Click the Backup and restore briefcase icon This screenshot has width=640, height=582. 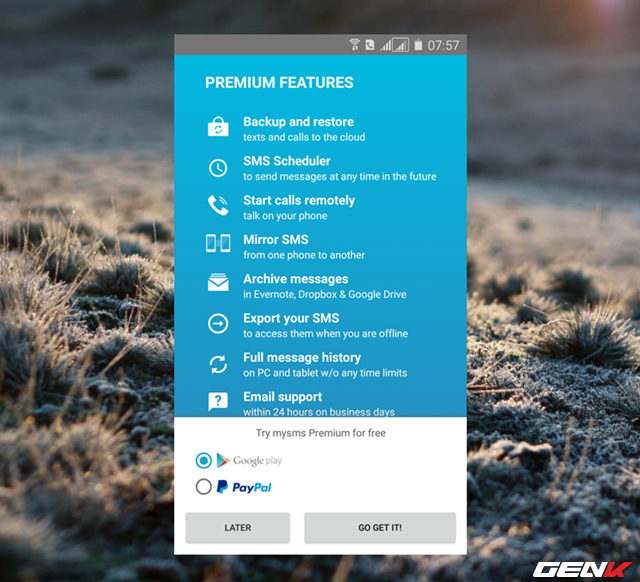click(218, 128)
